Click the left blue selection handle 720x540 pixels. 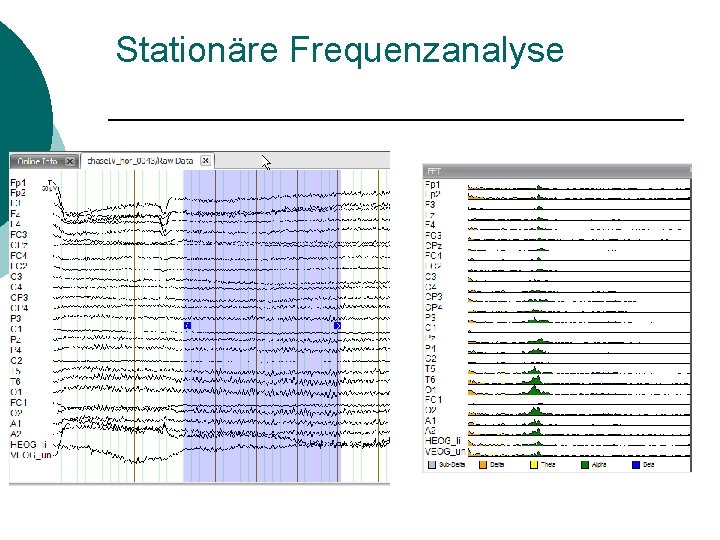click(187, 326)
